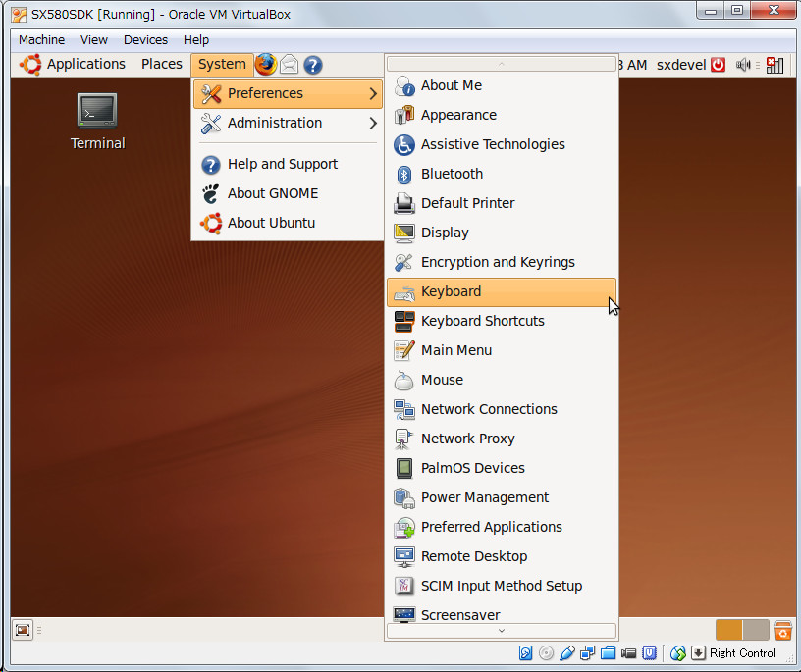This screenshot has height=672, width=801.
Task: Click the Default Printer icon
Action: 404,203
